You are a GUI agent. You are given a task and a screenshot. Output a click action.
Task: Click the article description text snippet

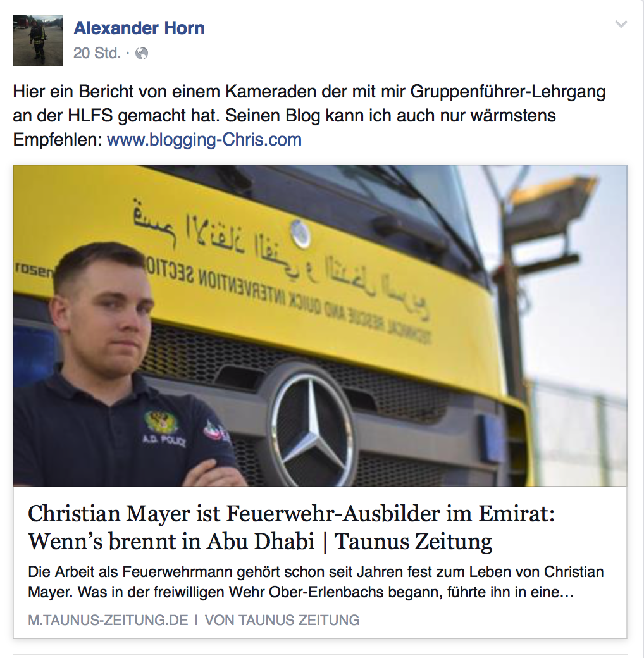tap(316, 582)
